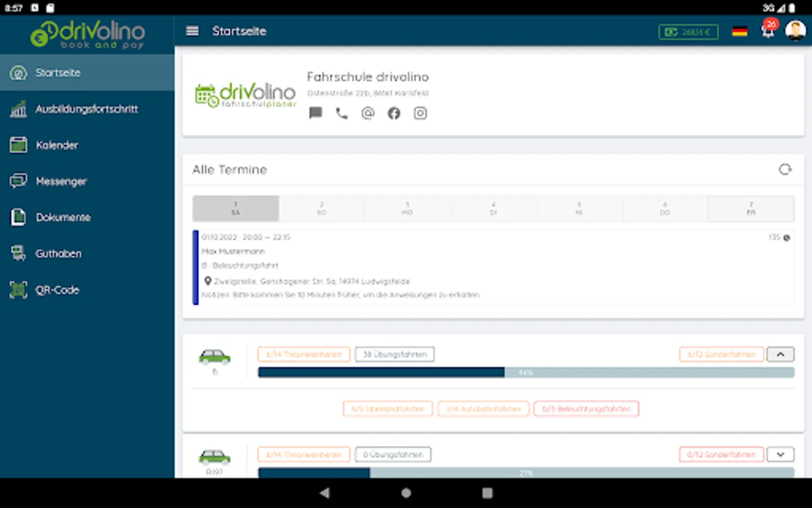Click the Autobahnfahrten badge
812x508 pixels.
tap(483, 409)
